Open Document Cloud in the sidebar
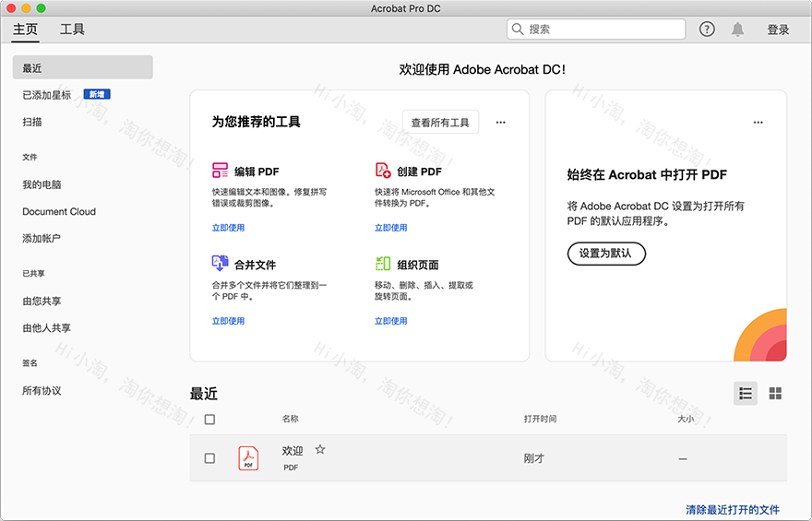The width and height of the screenshot is (812, 521). (59, 211)
